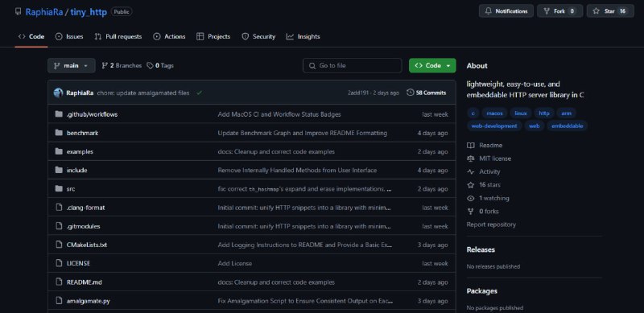
Task: Switch to the Issues tab
Action: (69, 36)
